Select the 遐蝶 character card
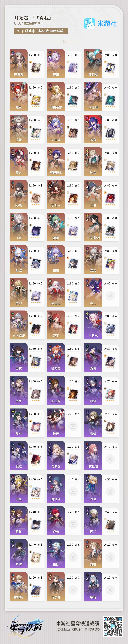The image size is (128, 644). click(64, 64)
